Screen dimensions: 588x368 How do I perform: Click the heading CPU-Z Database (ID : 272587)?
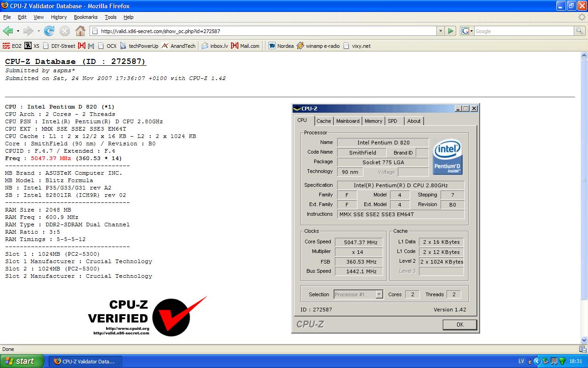click(x=75, y=62)
